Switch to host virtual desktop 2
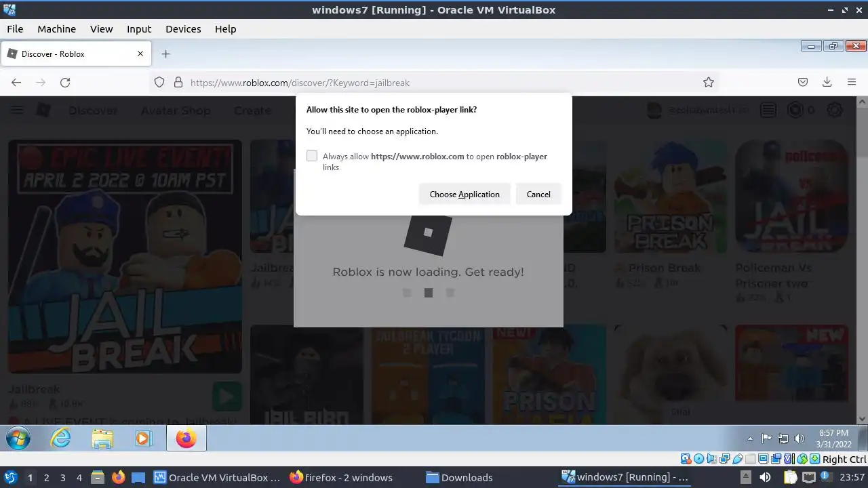868x488 pixels. 46,478
